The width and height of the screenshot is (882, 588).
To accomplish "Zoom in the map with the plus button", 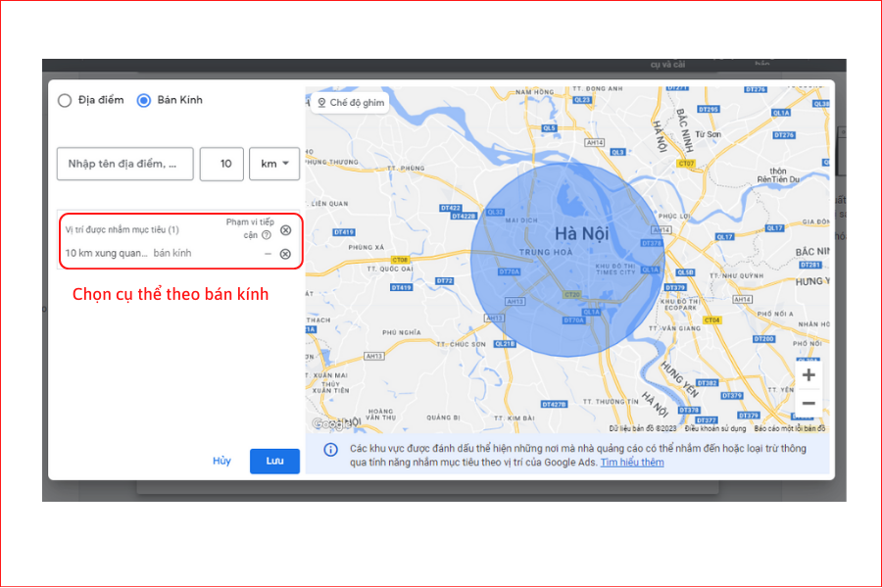I will (808, 374).
